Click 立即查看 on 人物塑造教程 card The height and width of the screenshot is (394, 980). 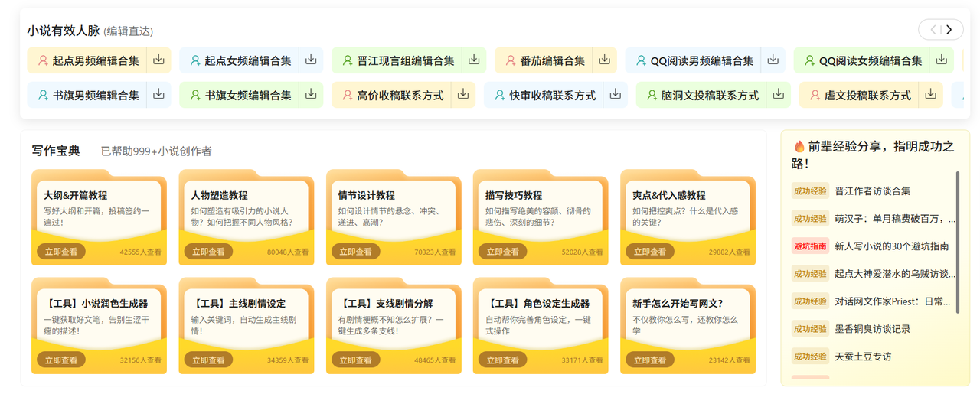pos(208,252)
